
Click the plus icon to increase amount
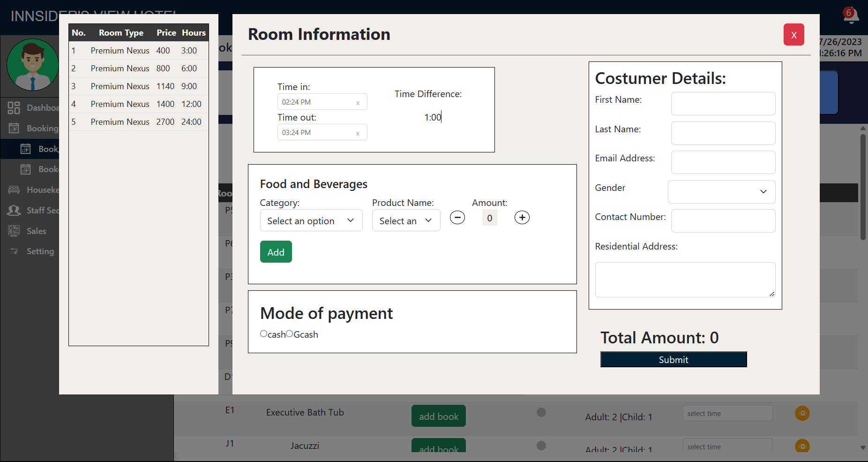pyautogui.click(x=522, y=218)
